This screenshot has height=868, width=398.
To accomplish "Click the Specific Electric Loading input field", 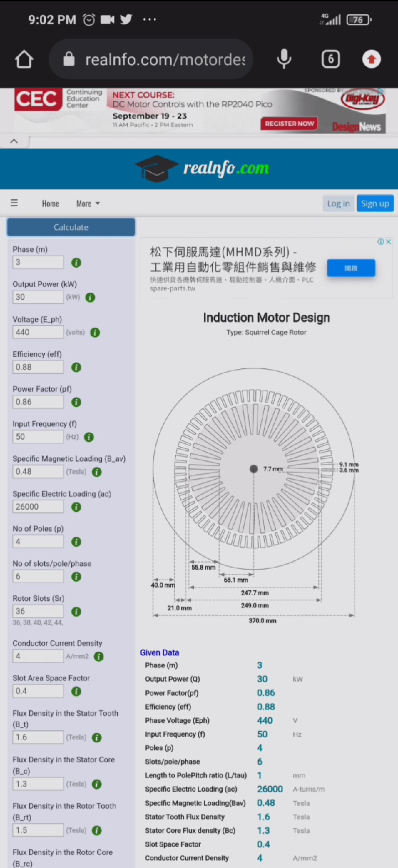I will pos(38,506).
